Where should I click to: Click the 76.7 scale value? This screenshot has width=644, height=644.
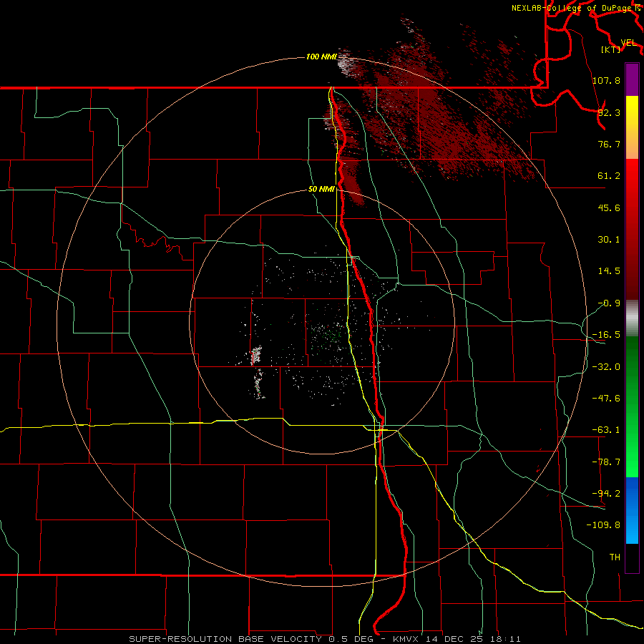click(x=609, y=144)
